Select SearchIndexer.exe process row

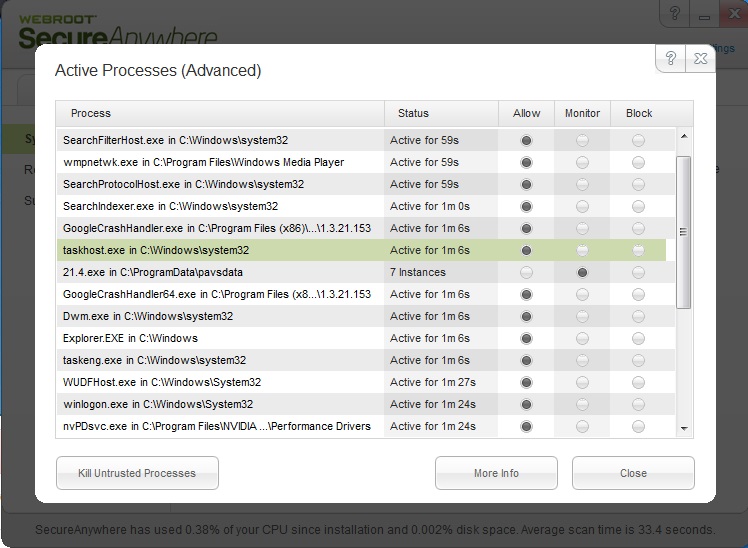point(366,206)
